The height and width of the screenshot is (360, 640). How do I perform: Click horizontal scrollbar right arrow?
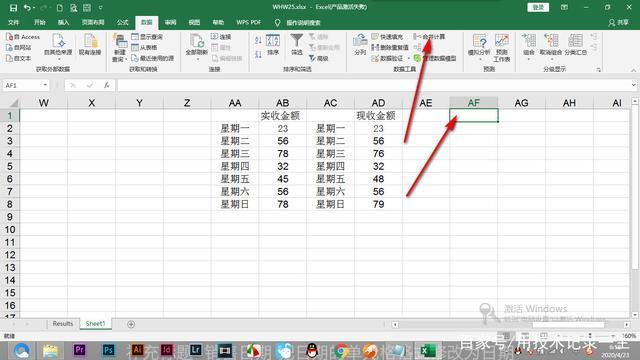[627, 324]
